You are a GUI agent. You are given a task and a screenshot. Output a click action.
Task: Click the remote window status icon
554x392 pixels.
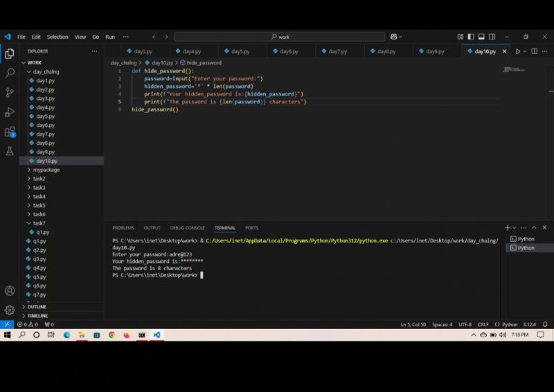pos(7,324)
